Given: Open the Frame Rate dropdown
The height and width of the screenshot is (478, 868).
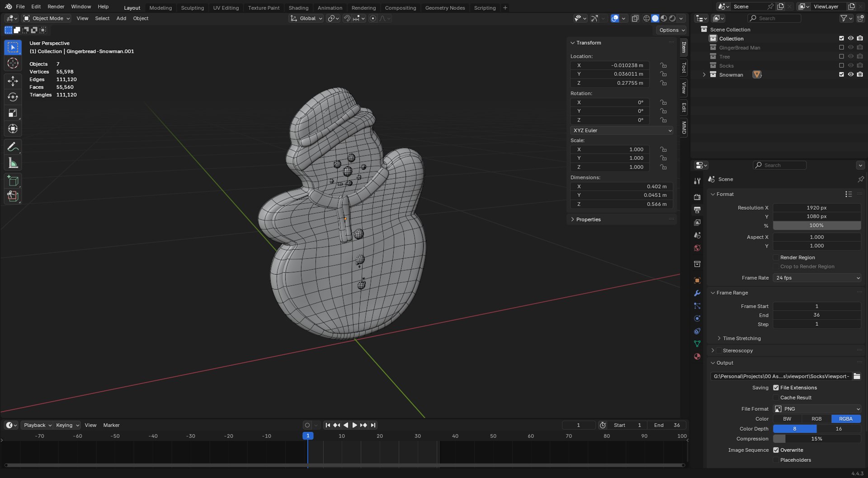Looking at the screenshot, I should click(817, 278).
